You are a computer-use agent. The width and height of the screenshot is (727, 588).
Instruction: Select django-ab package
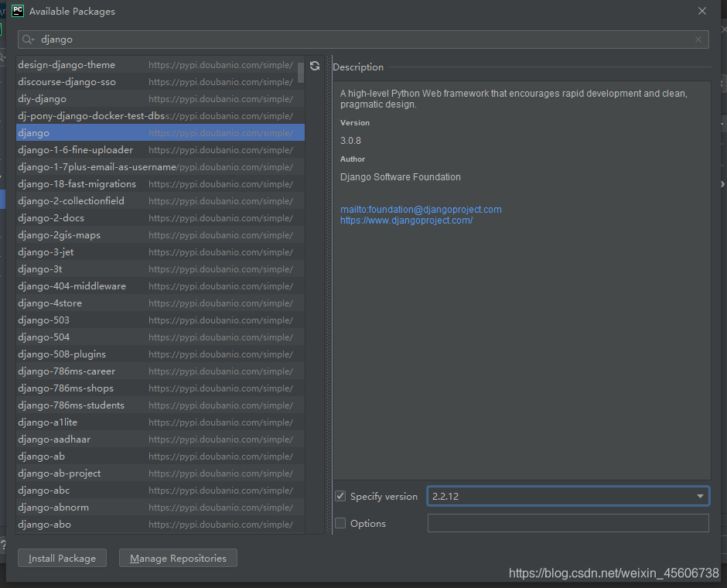coord(160,456)
